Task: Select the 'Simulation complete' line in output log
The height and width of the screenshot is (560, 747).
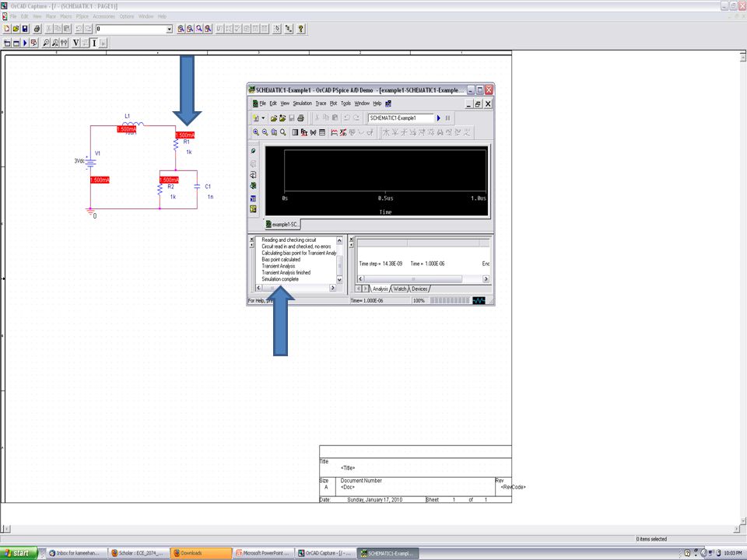Action: click(280, 279)
